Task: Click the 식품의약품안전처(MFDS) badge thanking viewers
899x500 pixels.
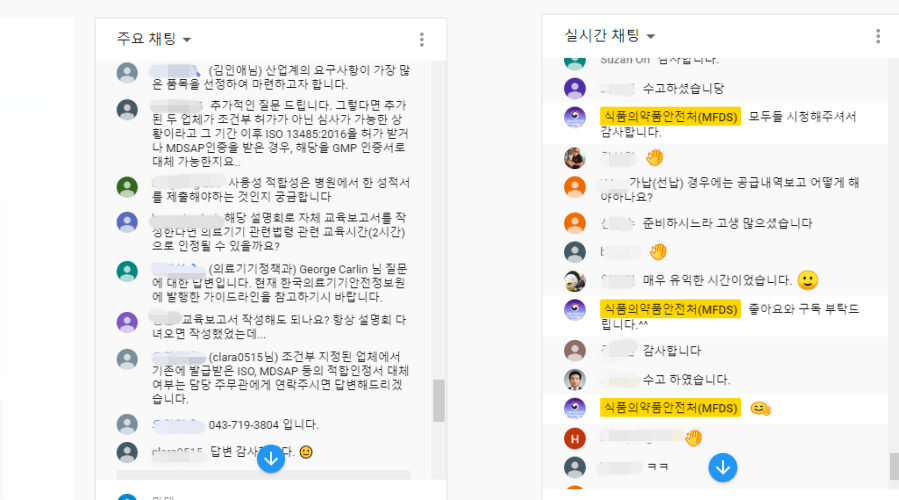Action: (x=670, y=116)
